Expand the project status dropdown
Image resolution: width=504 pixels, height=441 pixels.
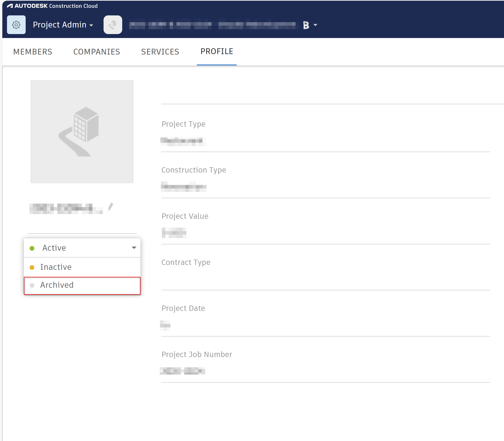tap(134, 248)
